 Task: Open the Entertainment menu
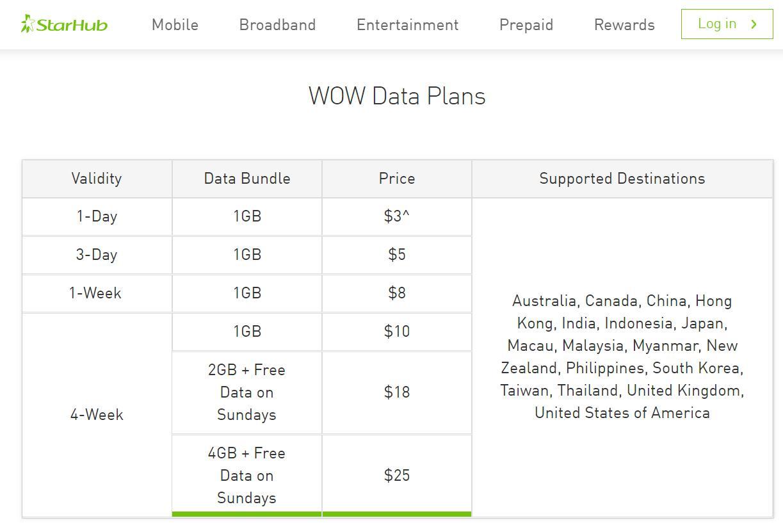(x=407, y=25)
